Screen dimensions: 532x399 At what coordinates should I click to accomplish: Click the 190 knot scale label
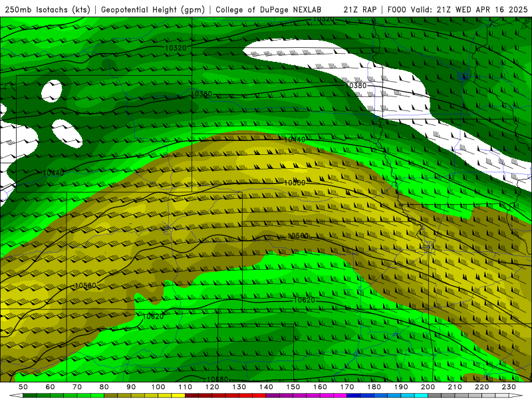401,387
